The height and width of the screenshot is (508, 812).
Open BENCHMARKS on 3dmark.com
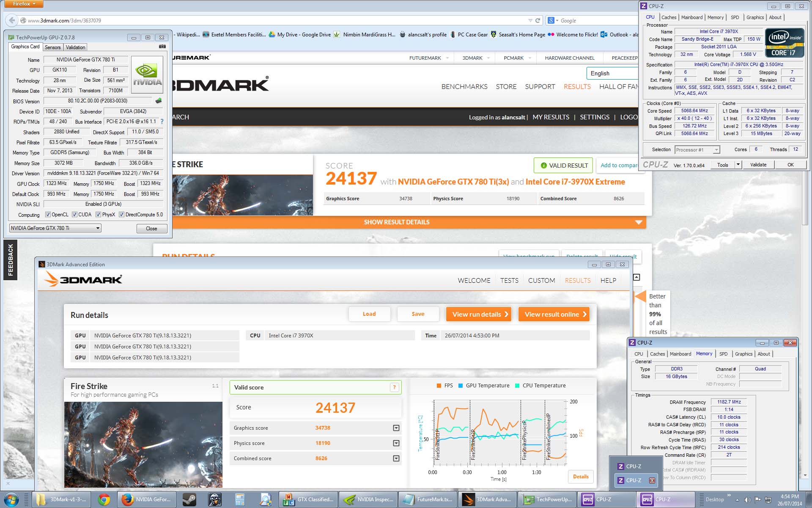pyautogui.click(x=464, y=86)
